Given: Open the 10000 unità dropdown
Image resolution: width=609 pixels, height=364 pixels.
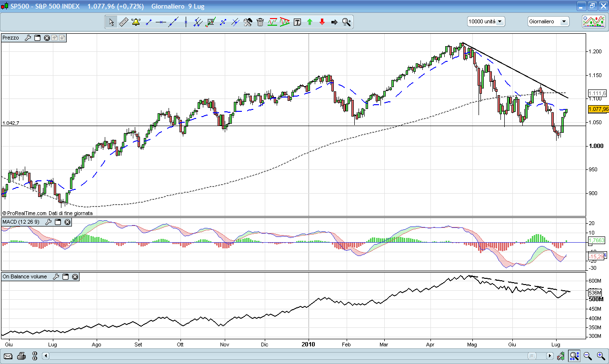Looking at the screenshot, I should tap(486, 21).
